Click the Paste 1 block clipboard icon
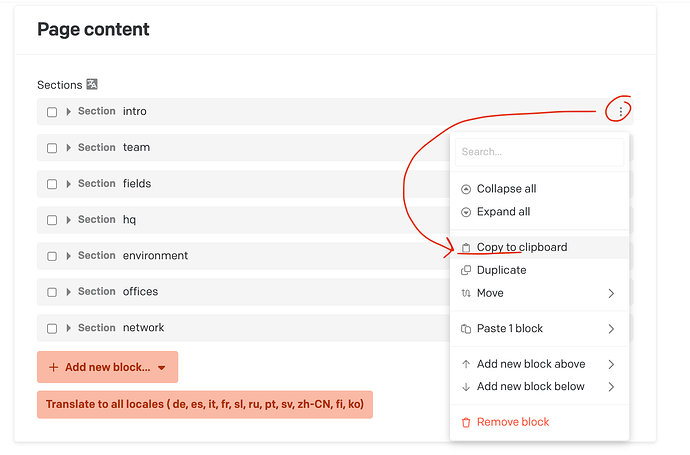This screenshot has width=690, height=455. 465,329
